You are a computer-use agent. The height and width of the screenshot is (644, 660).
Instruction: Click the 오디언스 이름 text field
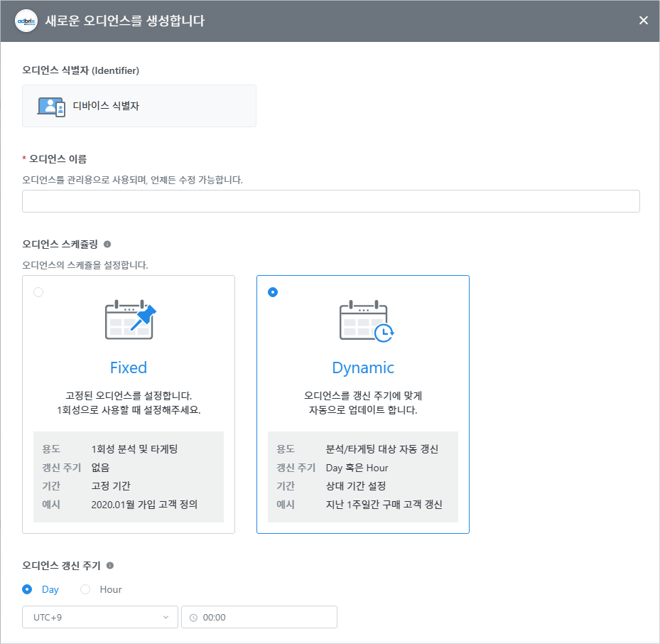point(330,201)
